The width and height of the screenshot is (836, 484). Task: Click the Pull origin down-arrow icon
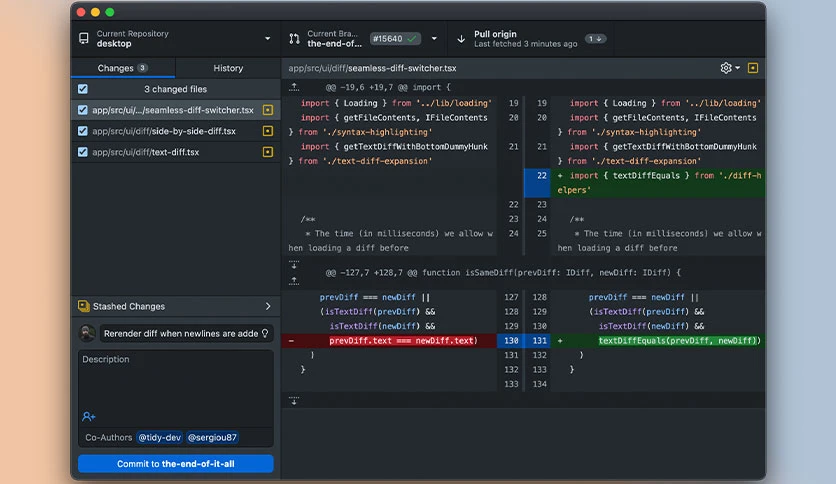(x=461, y=39)
